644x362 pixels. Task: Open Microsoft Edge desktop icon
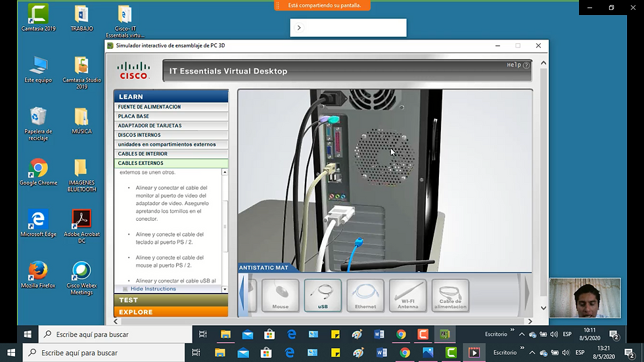[x=38, y=223]
